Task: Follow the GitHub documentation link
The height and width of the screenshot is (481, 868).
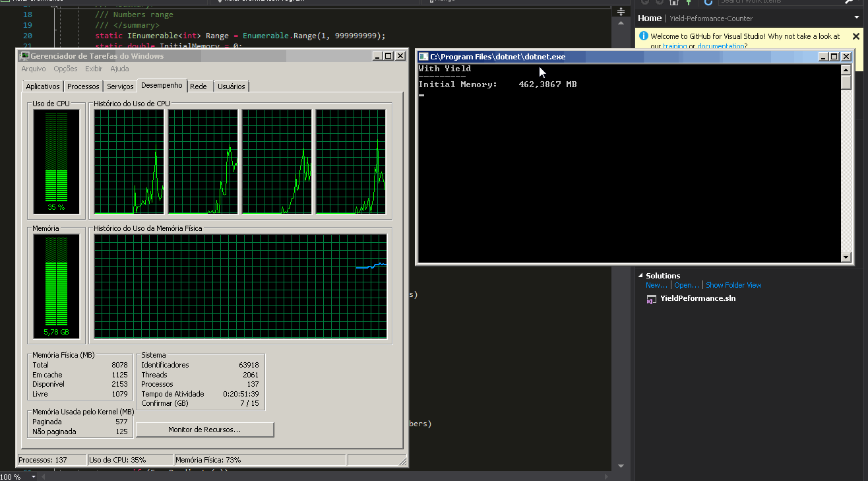Action: click(722, 46)
